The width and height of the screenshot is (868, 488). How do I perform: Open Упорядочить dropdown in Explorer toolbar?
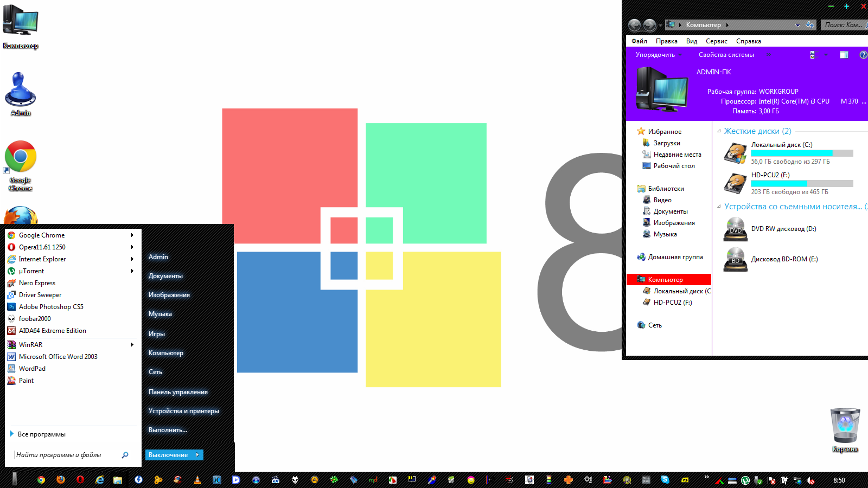coord(658,55)
